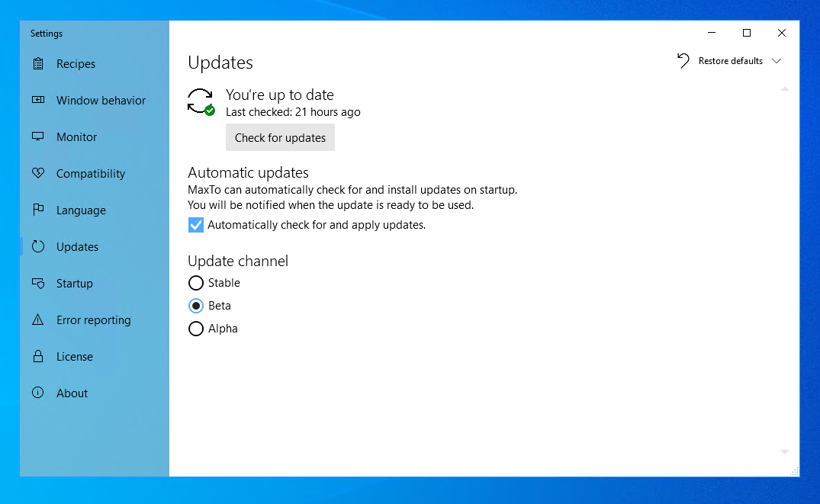Disable automatic update checking
Image resolution: width=820 pixels, height=504 pixels.
196,224
